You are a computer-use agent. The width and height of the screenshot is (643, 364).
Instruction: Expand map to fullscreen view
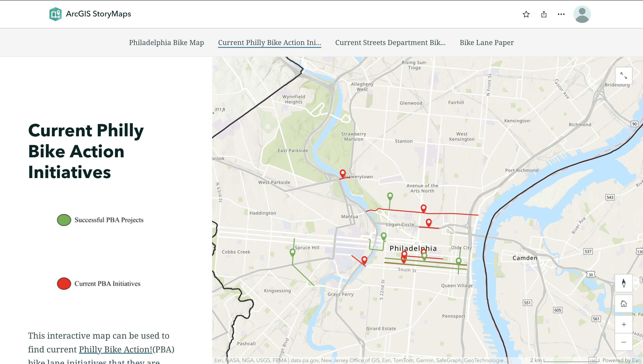coord(624,76)
